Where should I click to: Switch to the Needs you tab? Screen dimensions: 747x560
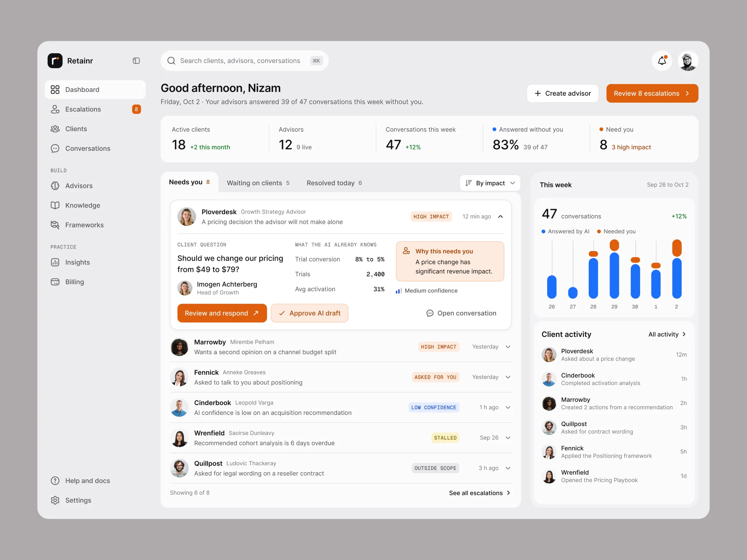pos(190,182)
